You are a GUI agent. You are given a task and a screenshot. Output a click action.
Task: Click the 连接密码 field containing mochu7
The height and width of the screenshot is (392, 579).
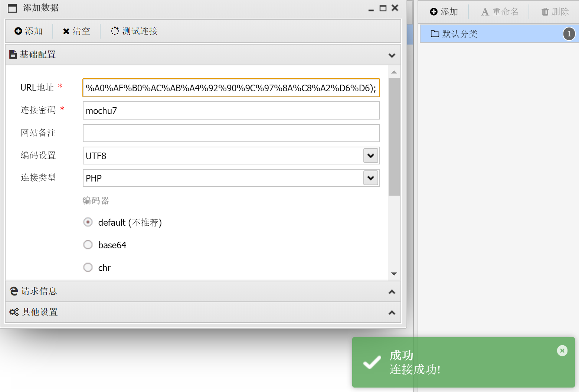tap(231, 111)
